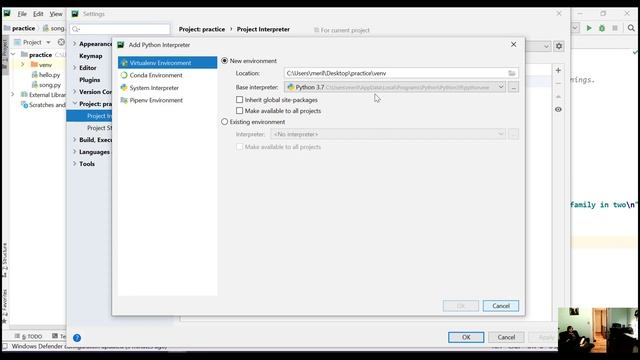Screen dimensions: 640x360
Task: Enable Inherit global site-packages checkbox
Action: pos(240,100)
